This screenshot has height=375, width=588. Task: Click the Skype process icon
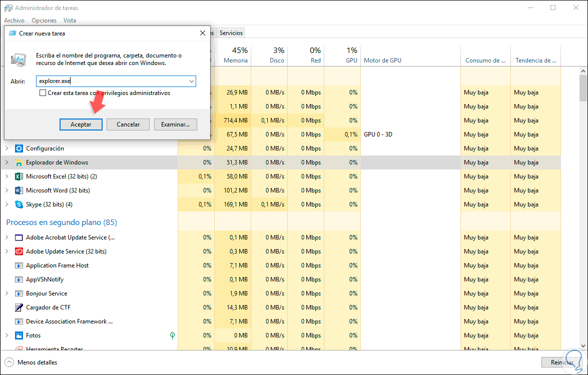(x=19, y=204)
